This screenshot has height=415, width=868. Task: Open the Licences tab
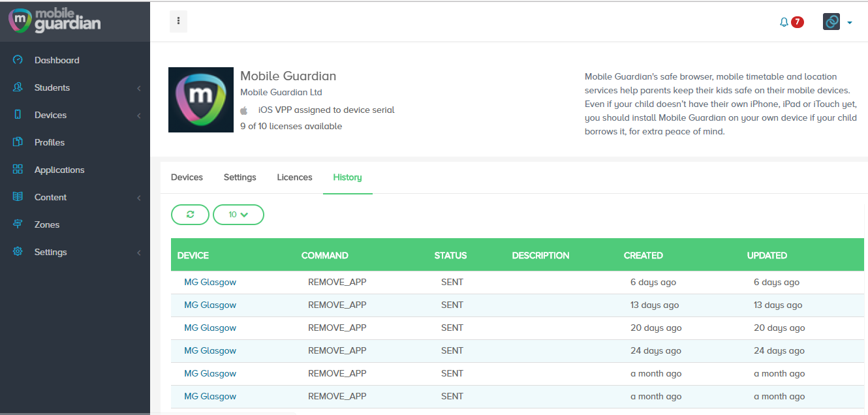point(294,177)
